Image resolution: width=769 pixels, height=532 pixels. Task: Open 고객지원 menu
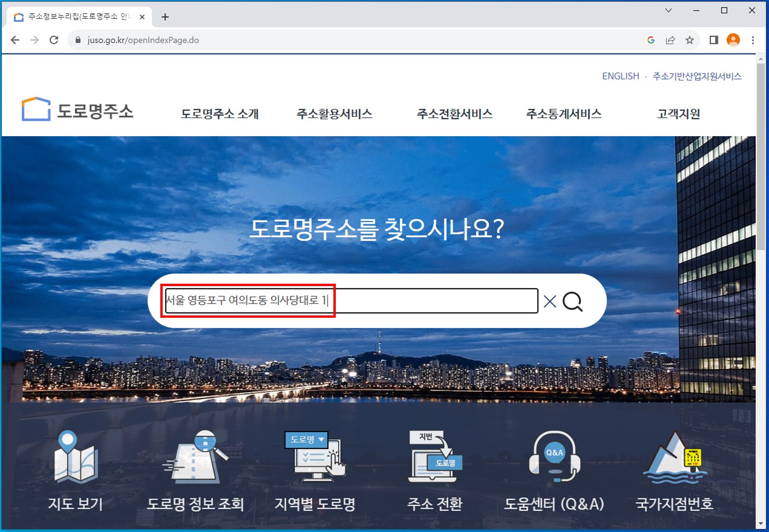(679, 113)
